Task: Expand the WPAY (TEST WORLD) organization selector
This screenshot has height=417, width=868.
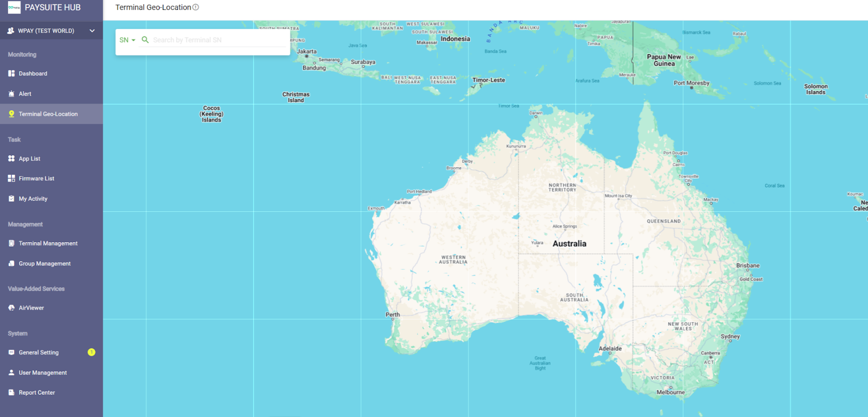Action: [52, 31]
